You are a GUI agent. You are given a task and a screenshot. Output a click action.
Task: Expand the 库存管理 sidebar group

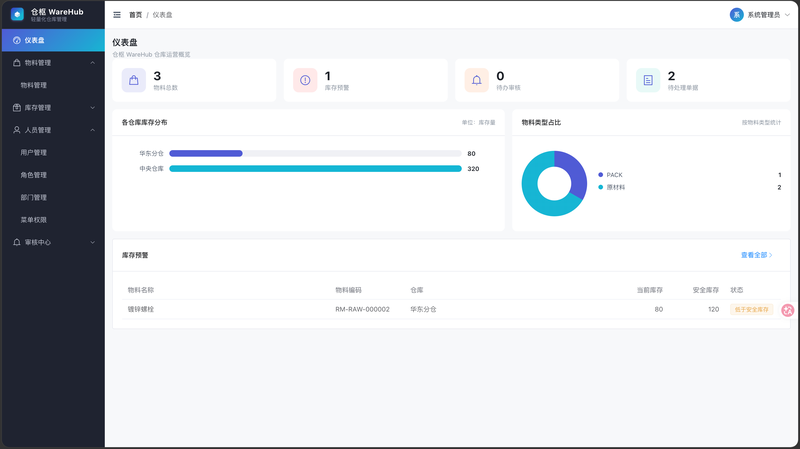point(53,108)
